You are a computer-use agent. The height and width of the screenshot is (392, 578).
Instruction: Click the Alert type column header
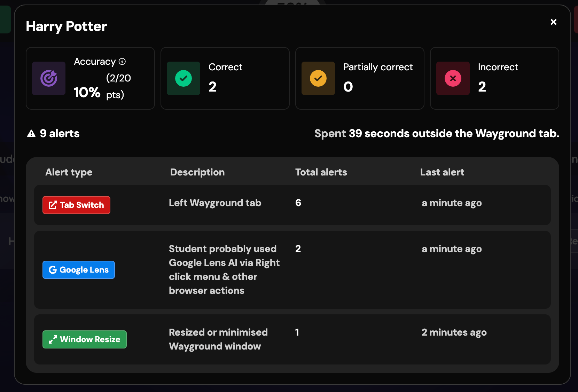point(69,172)
